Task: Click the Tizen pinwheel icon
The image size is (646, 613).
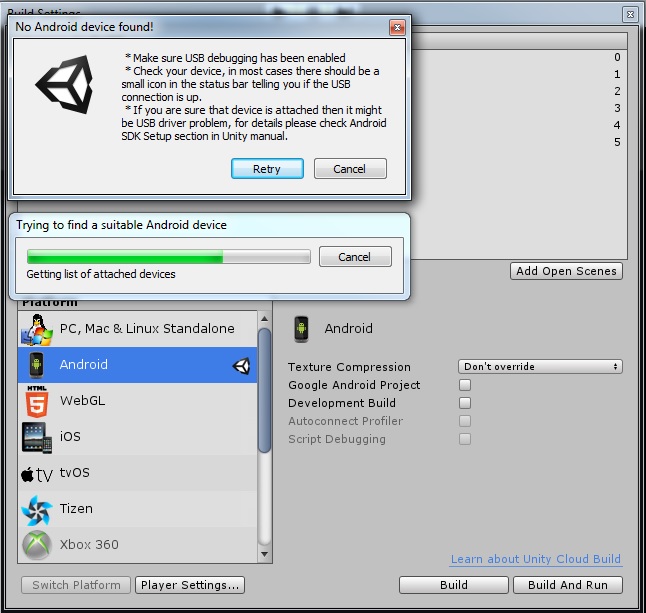Action: coord(37,510)
